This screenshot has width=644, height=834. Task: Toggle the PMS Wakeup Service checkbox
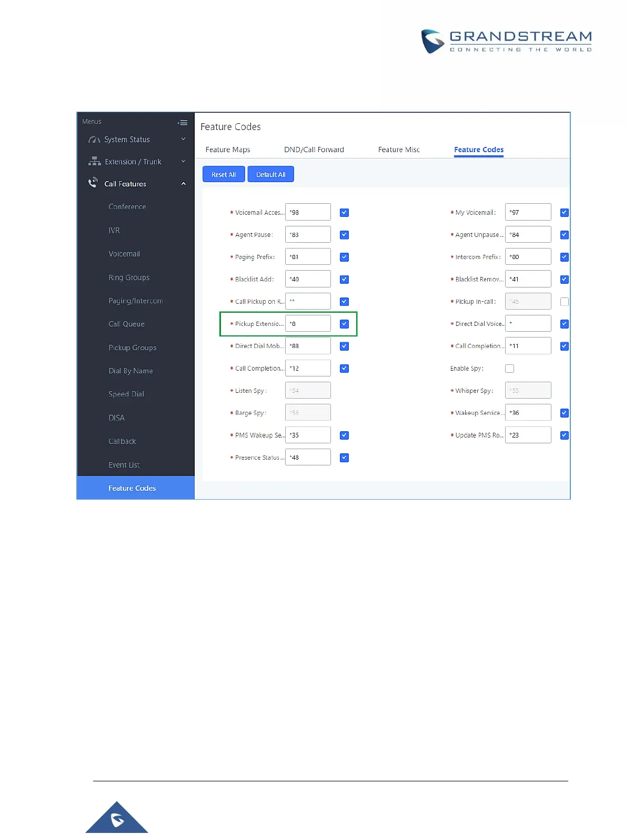[x=344, y=435]
